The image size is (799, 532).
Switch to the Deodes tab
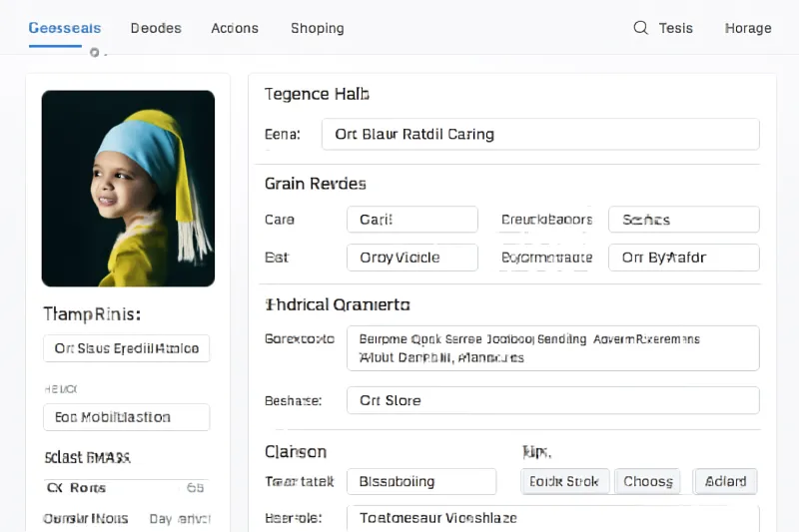click(156, 28)
